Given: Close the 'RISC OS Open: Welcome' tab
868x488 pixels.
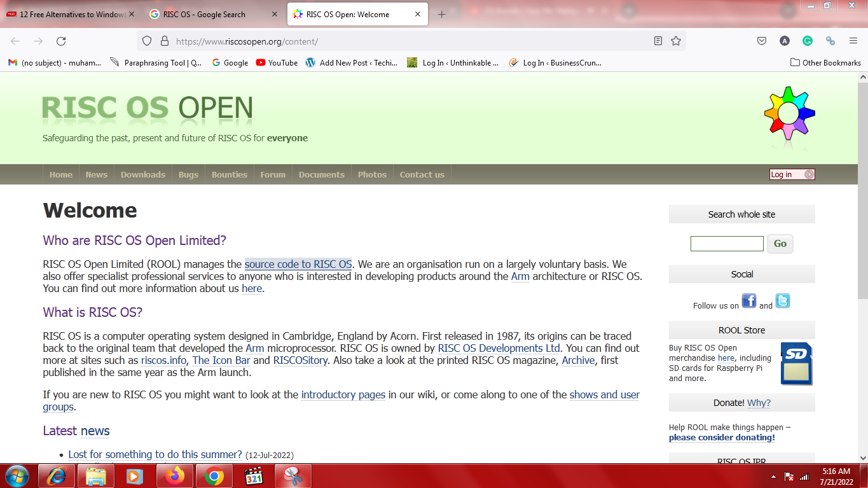Looking at the screenshot, I should pos(417,14).
